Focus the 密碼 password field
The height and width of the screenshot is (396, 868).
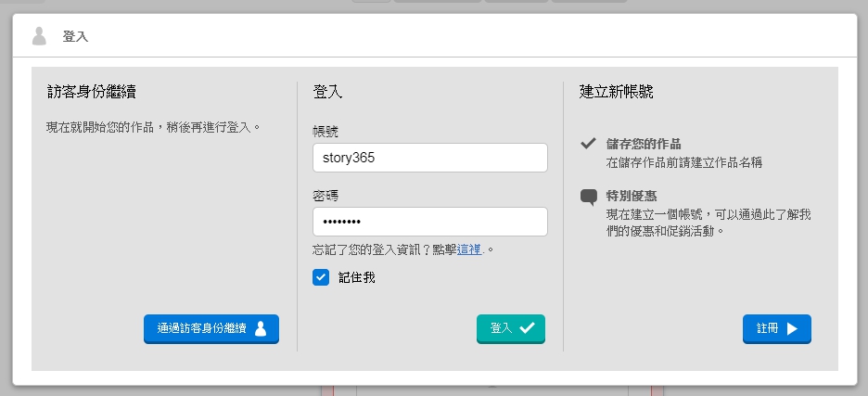tap(430, 222)
